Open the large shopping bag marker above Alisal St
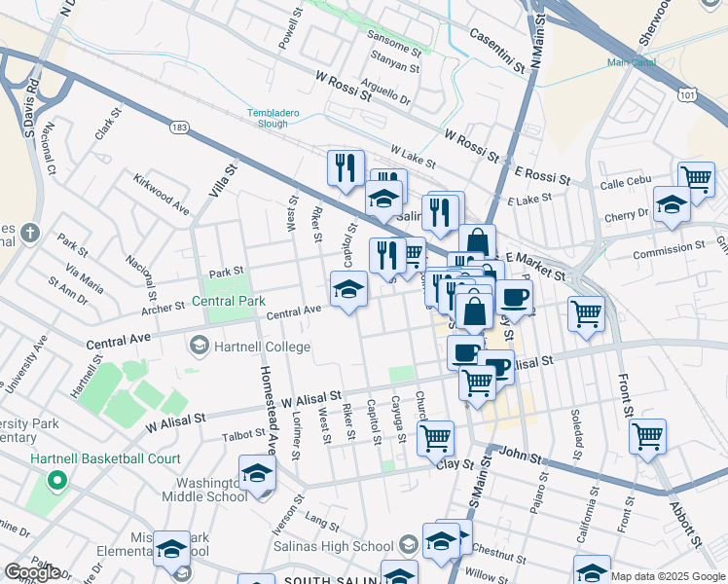728x584 pixels. 474,311
